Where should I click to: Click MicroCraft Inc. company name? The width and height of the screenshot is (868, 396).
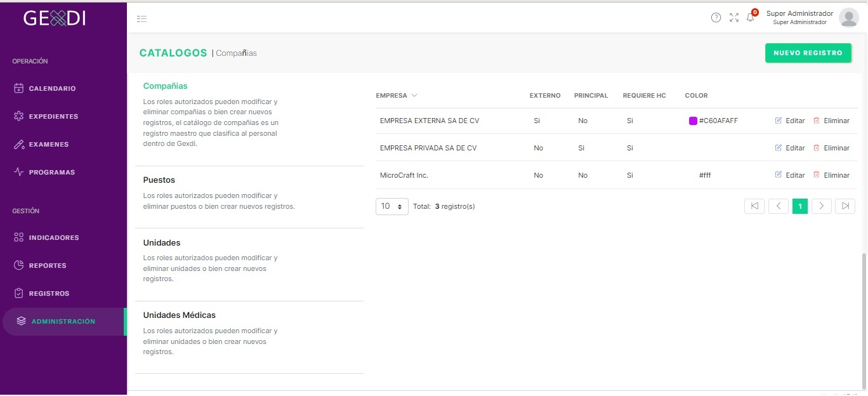pos(404,175)
